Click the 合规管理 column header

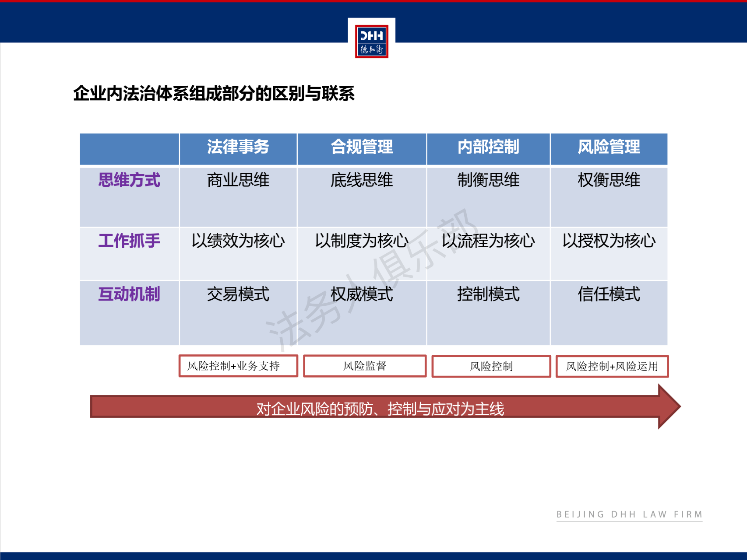coord(362,149)
